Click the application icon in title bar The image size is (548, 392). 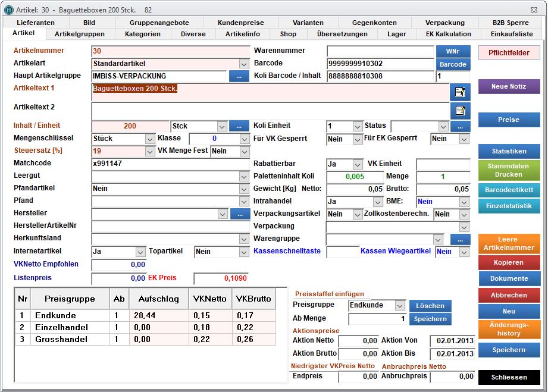pos(8,10)
